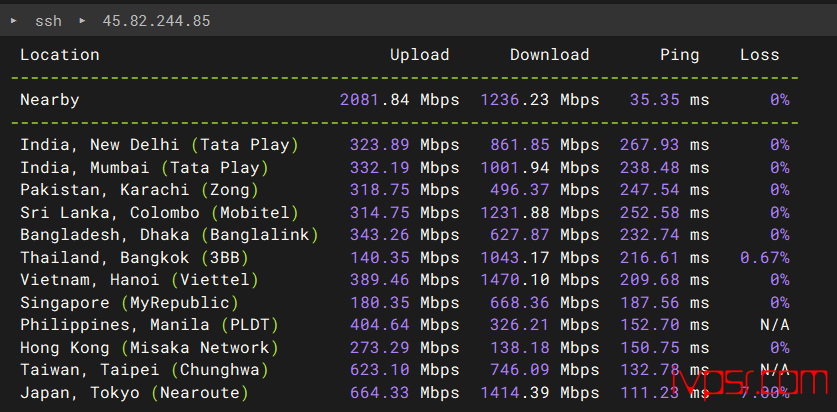Click the Ping column header

coord(680,55)
